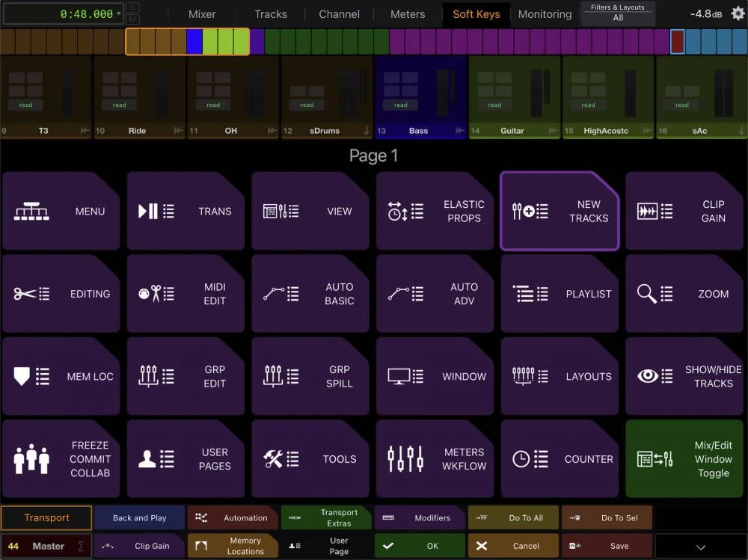Tap the Save soft key button
This screenshot has height=560, width=748.
coord(607,546)
